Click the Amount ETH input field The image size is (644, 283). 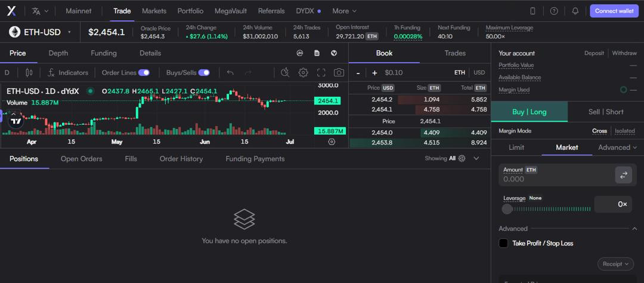click(555, 179)
